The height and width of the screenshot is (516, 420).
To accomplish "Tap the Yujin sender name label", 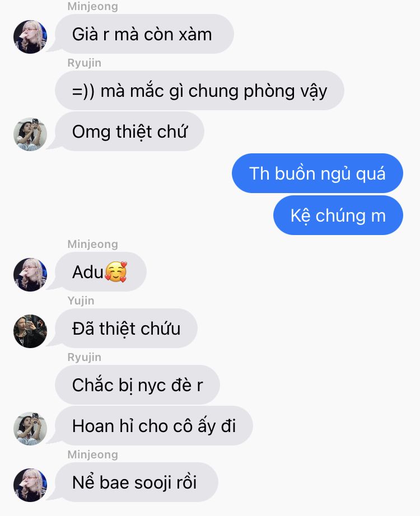I will (x=81, y=301).
